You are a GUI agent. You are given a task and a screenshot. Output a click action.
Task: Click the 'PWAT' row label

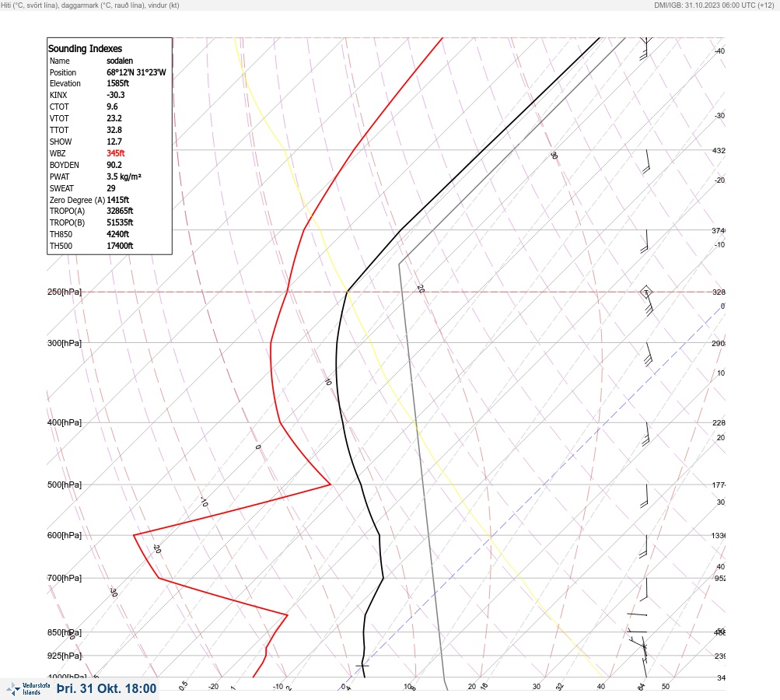click(60, 177)
